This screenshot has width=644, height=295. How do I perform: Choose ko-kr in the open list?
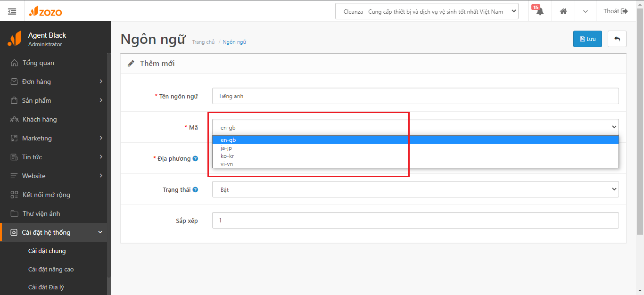pos(415,156)
